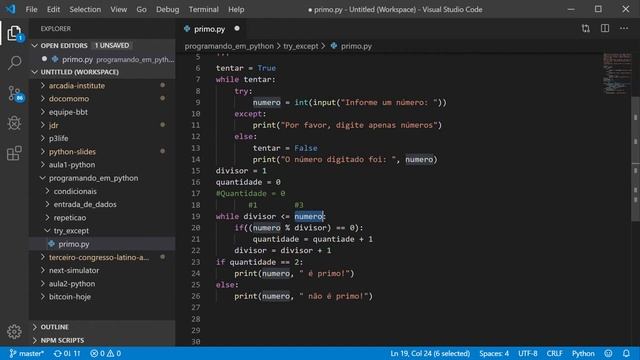
Task: Open the Help menu
Action: coord(236,9)
